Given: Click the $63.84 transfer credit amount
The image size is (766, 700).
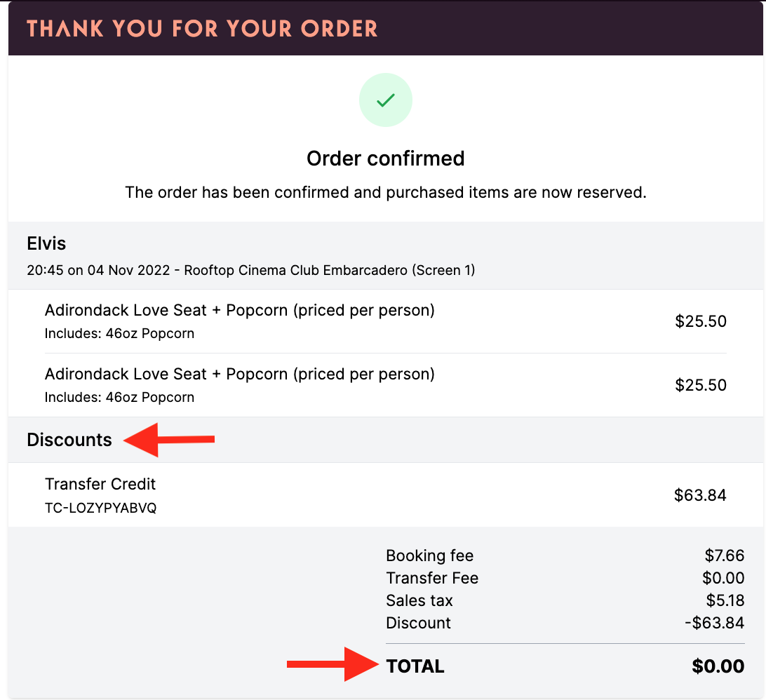Looking at the screenshot, I should (x=700, y=495).
